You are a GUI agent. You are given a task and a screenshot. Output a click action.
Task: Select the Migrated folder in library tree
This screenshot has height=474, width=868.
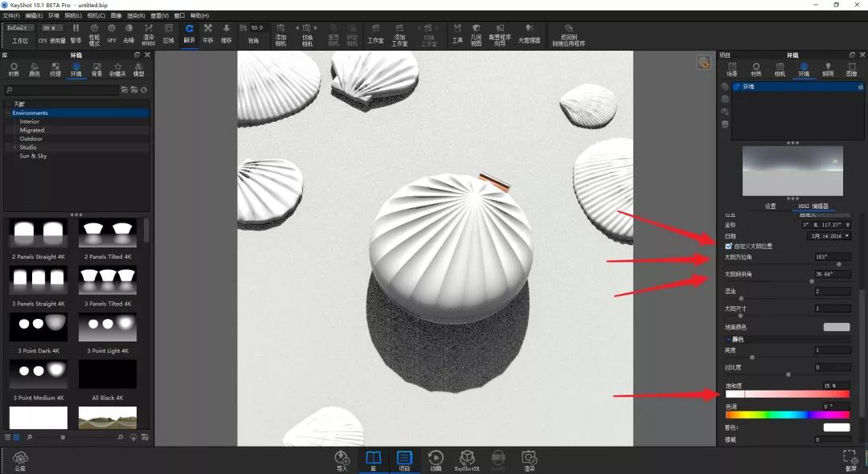pyautogui.click(x=31, y=130)
